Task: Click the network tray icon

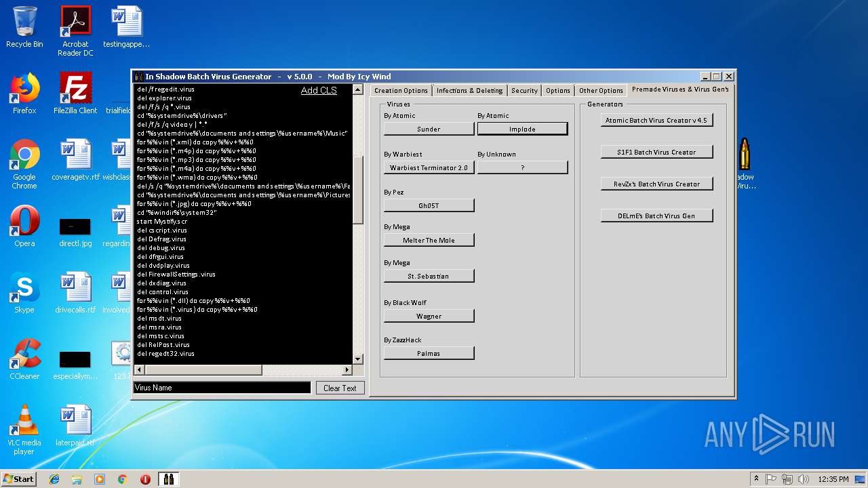Action: tap(787, 479)
